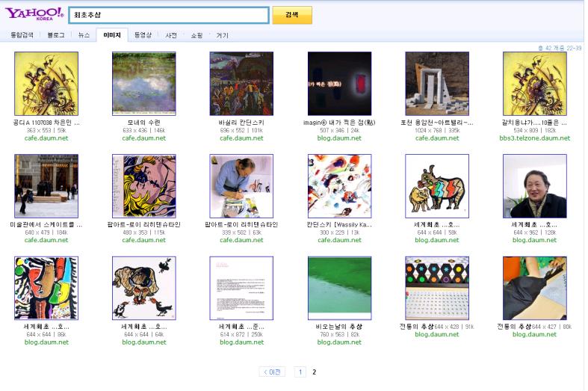588x391 pixels.
Task: Click the 모네의 수련 title link
Action: [x=144, y=123]
